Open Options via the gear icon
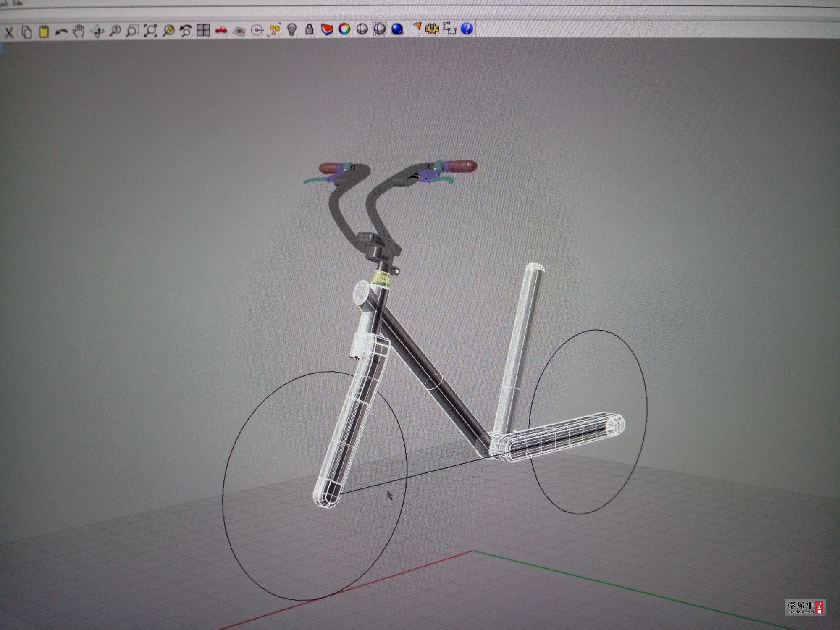 coord(432,29)
